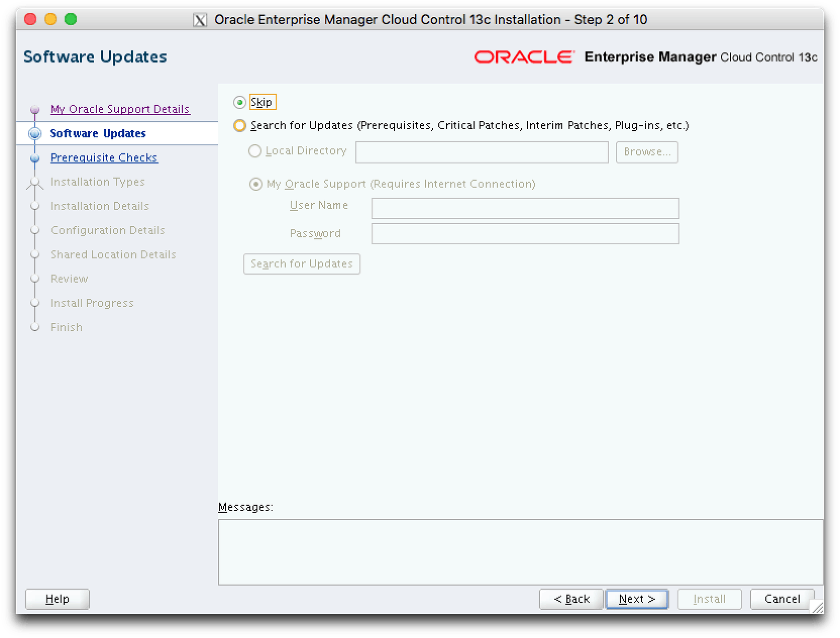840x638 pixels.
Task: Click the X11 icon in title bar
Action: coord(199,20)
